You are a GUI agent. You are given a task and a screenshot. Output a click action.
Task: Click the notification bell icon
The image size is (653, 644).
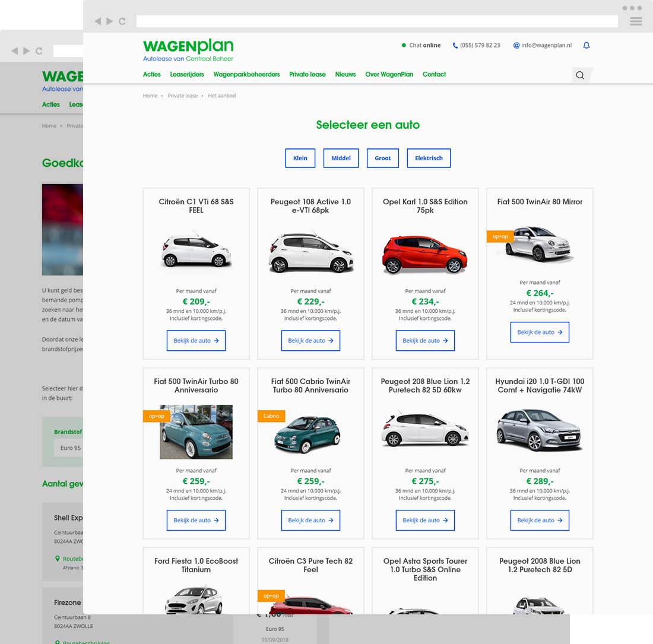[587, 45]
